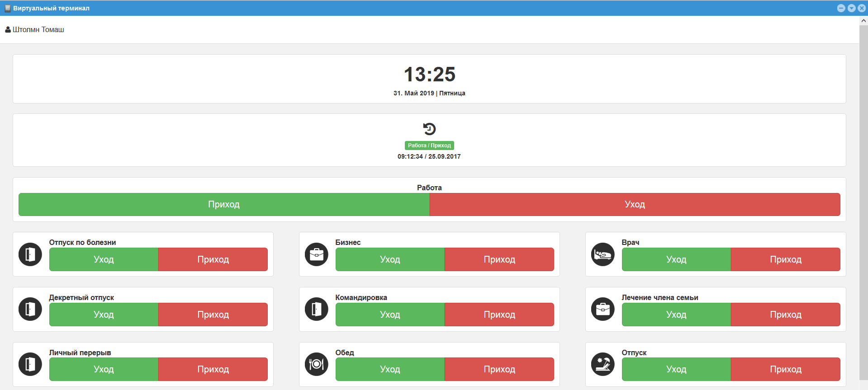The width and height of the screenshot is (868, 390).
Task: Start Декретный отпуск with Уход
Action: point(104,315)
